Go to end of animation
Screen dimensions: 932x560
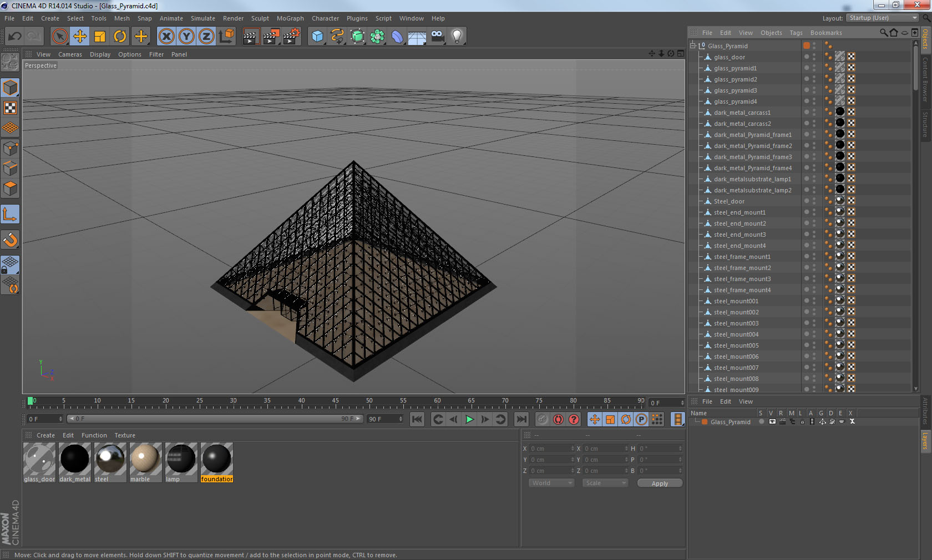[521, 419]
